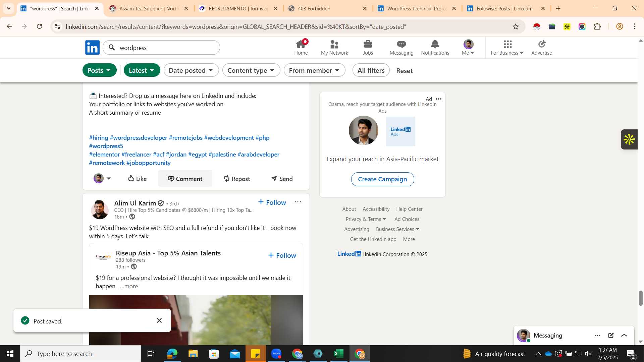Viewport: 644px width, 362px height.
Task: Open Windows Start menu
Action: [x=10, y=354]
